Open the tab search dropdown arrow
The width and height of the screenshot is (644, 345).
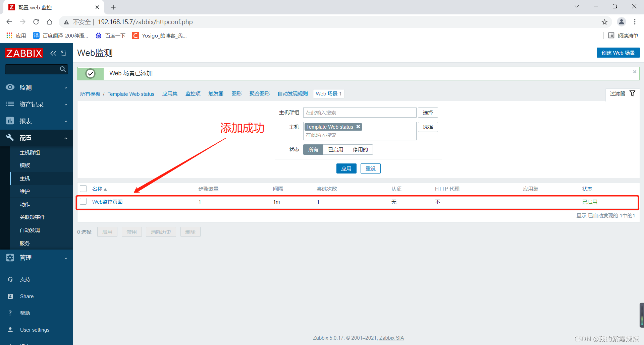[577, 6]
